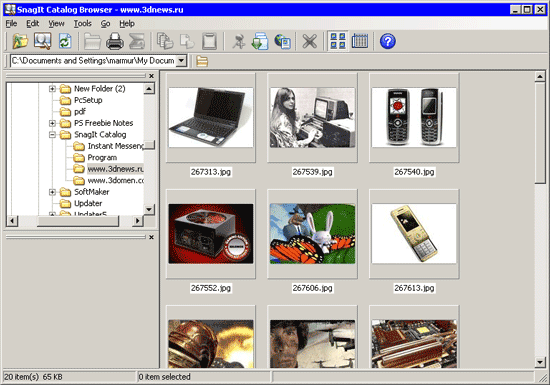Click tree scroll down arrow
The width and height of the screenshot is (550, 385).
coord(149,209)
